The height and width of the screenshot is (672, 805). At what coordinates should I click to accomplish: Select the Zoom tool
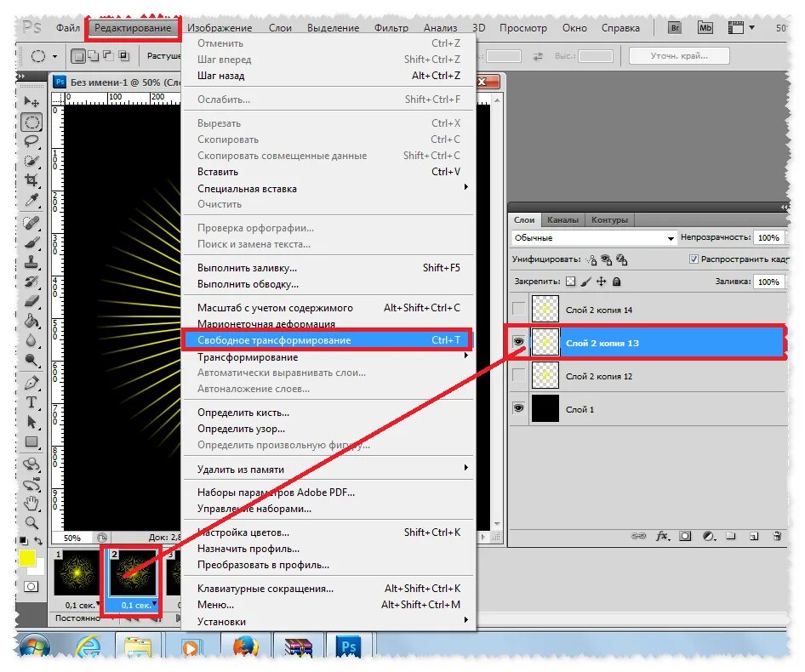tap(31, 522)
